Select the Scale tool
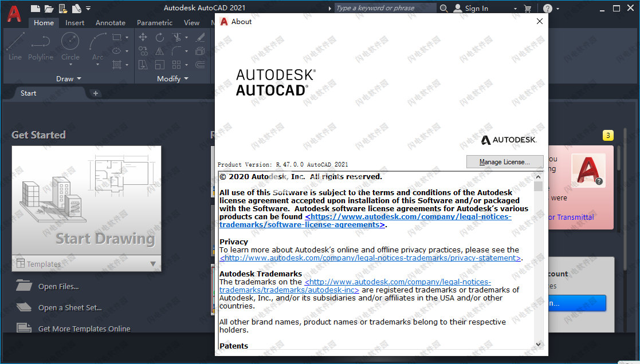The width and height of the screenshot is (640, 364). click(x=160, y=65)
